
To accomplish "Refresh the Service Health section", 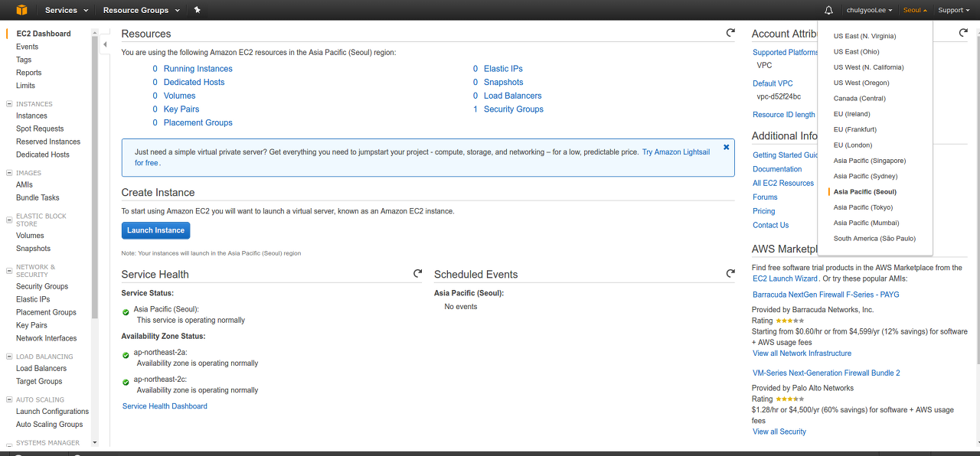I will click(417, 273).
